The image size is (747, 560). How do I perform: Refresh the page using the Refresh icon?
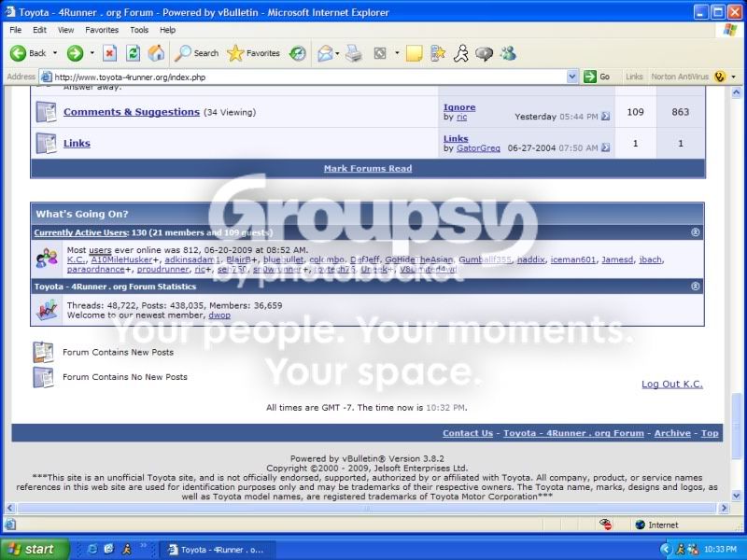pyautogui.click(x=133, y=53)
